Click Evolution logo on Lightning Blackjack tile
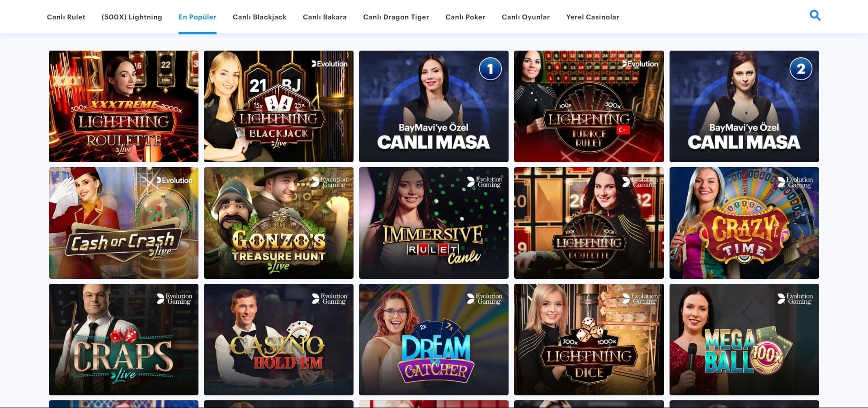The width and height of the screenshot is (868, 408). pos(330,64)
